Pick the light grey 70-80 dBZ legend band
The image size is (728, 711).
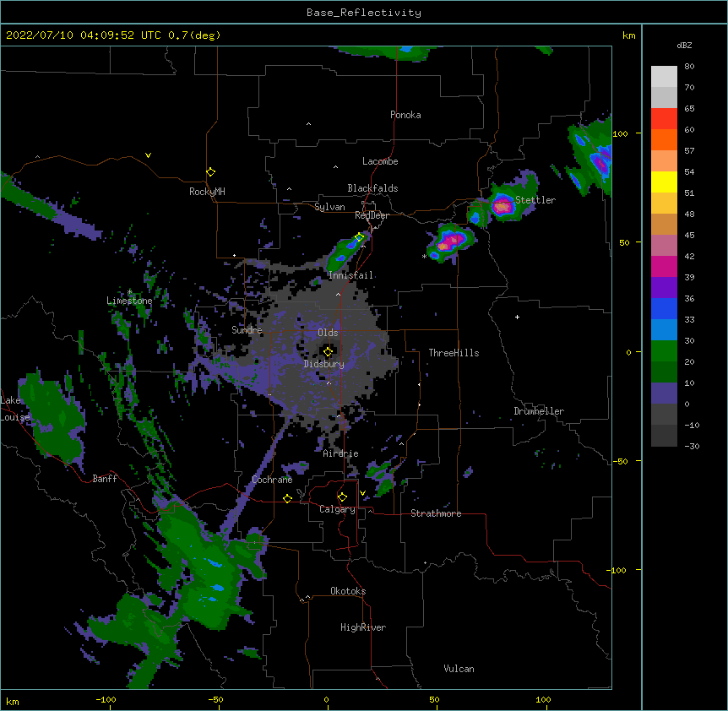(x=664, y=77)
